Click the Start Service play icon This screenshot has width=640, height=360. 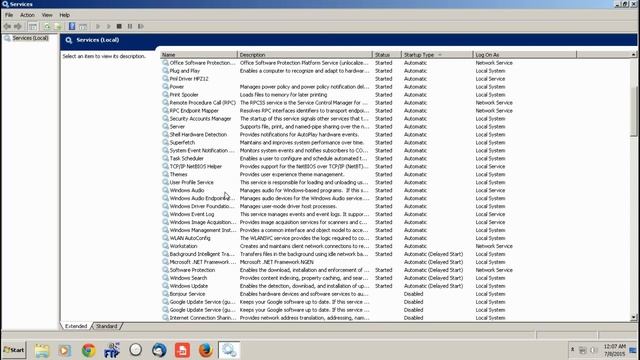pos(98,27)
